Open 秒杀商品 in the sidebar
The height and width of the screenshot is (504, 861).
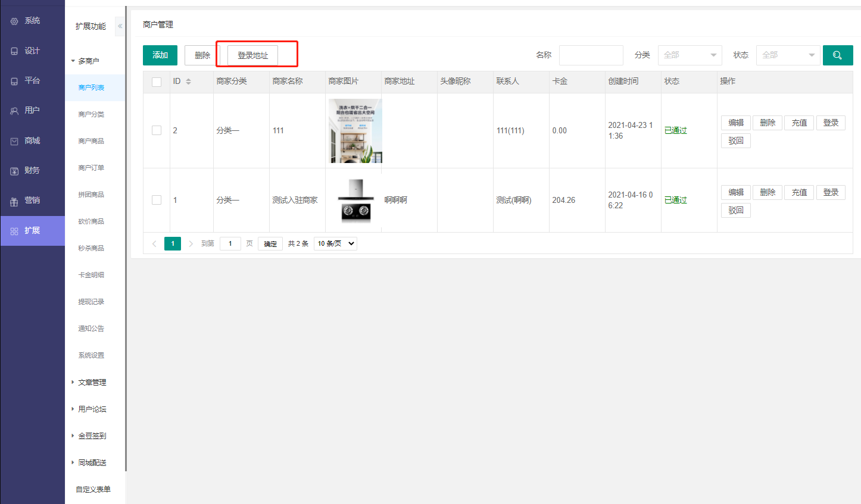pyautogui.click(x=91, y=248)
